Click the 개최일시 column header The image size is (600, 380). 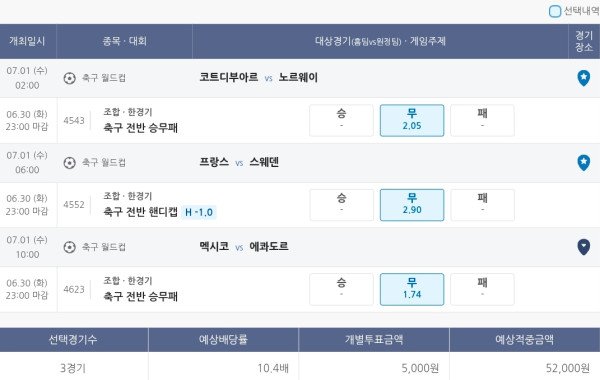tap(28, 41)
